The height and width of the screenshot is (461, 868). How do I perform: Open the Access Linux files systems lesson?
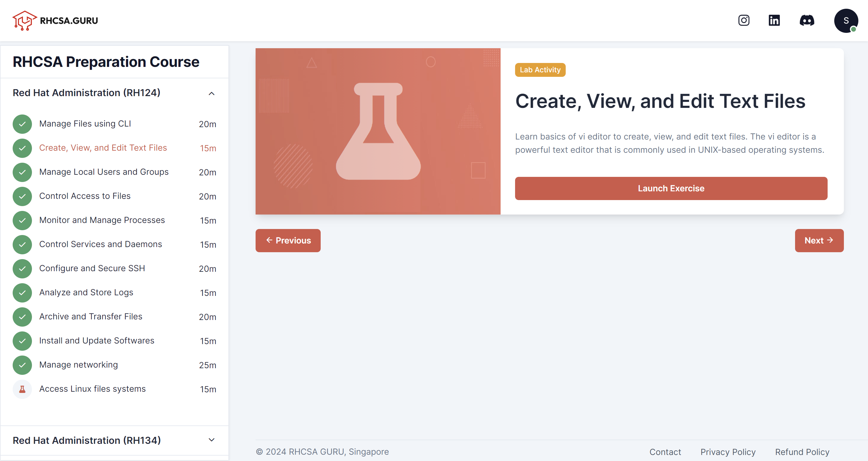pyautogui.click(x=92, y=389)
